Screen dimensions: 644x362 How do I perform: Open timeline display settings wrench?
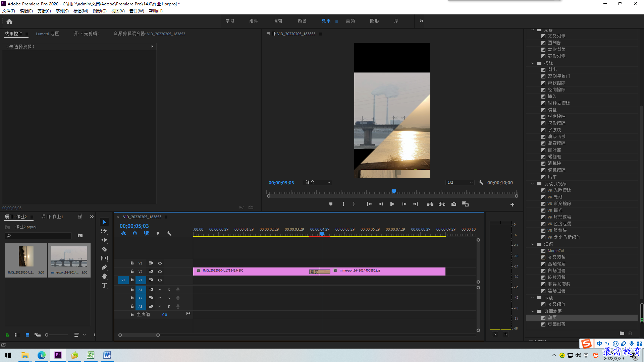[169, 233]
